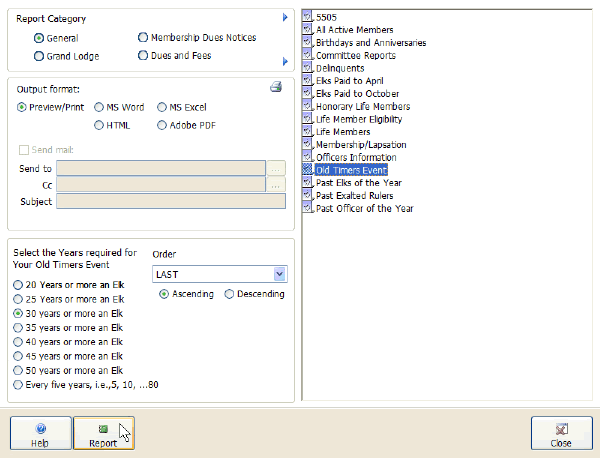Click the icon beside Honorary Life Members
Image resolution: width=600 pixels, height=458 pixels.
click(308, 106)
